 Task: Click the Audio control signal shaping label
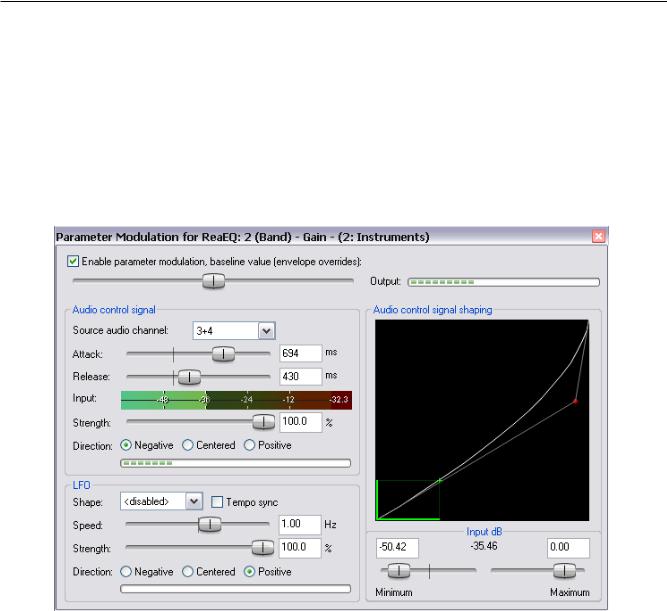pos(433,310)
